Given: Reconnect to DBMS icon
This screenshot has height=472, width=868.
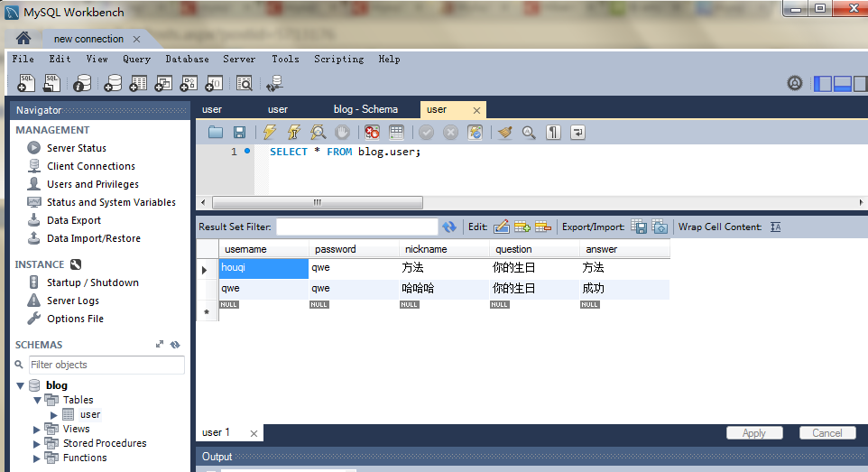Looking at the screenshot, I should (274, 83).
